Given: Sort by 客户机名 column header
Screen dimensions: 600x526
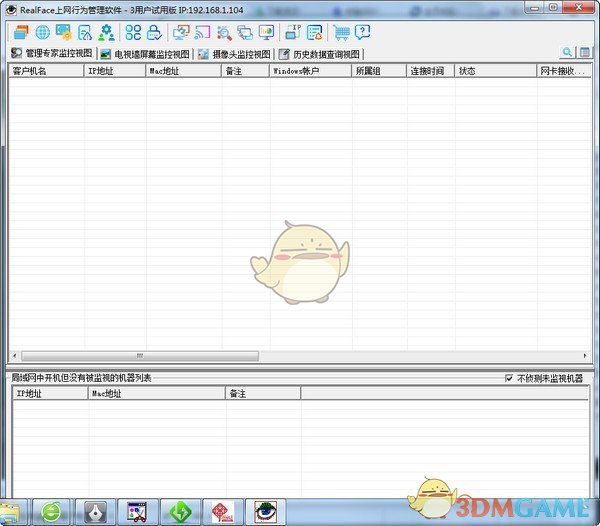Looking at the screenshot, I should 46,71.
